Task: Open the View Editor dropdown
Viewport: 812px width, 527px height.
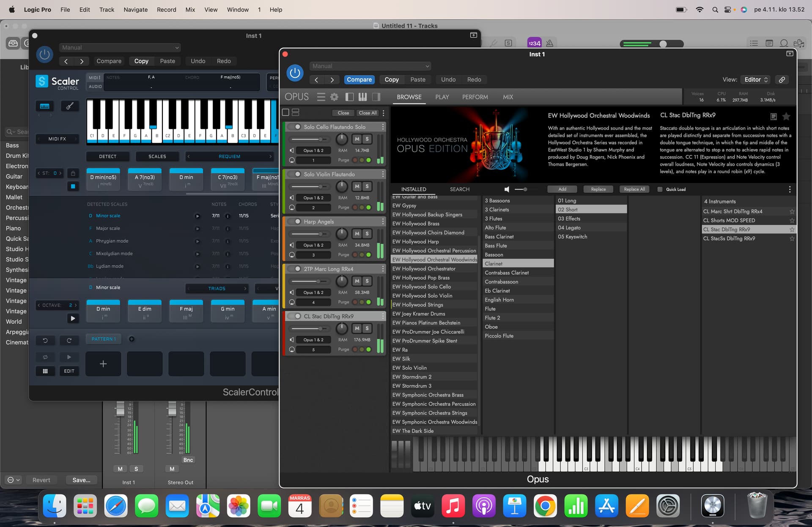Action: pos(756,79)
